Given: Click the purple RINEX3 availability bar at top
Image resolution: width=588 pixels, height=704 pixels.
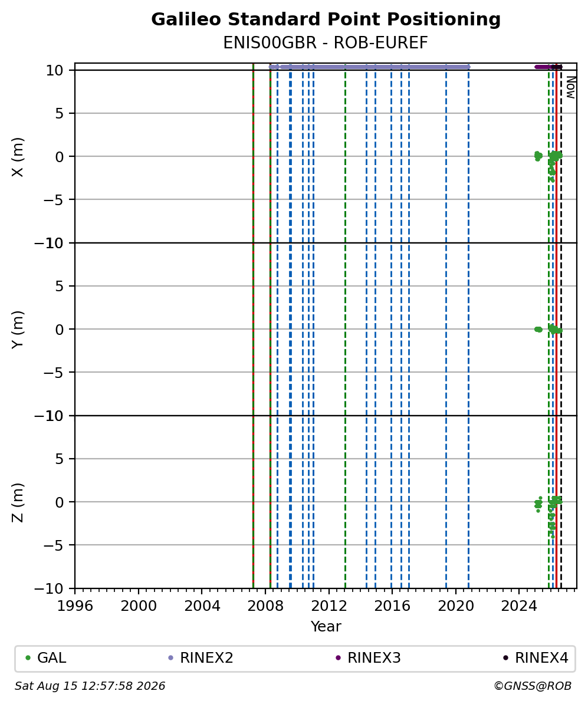Looking at the screenshot, I should click(543, 67).
